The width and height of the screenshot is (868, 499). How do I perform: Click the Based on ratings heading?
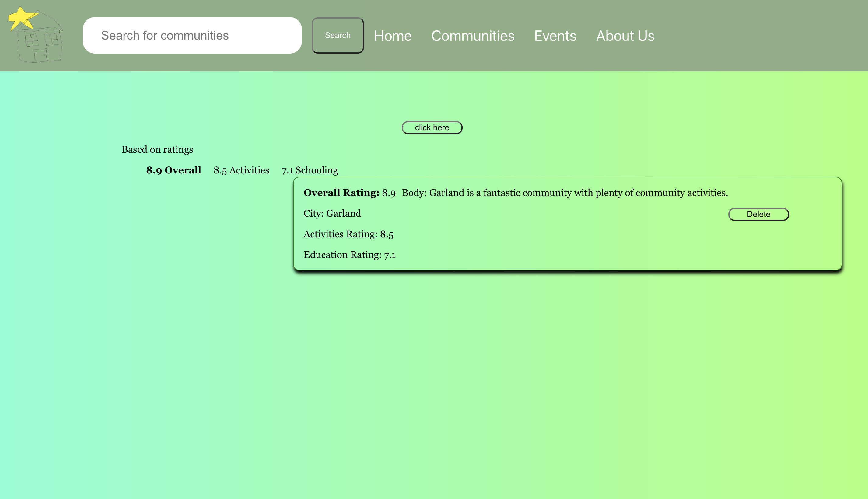pos(157,149)
